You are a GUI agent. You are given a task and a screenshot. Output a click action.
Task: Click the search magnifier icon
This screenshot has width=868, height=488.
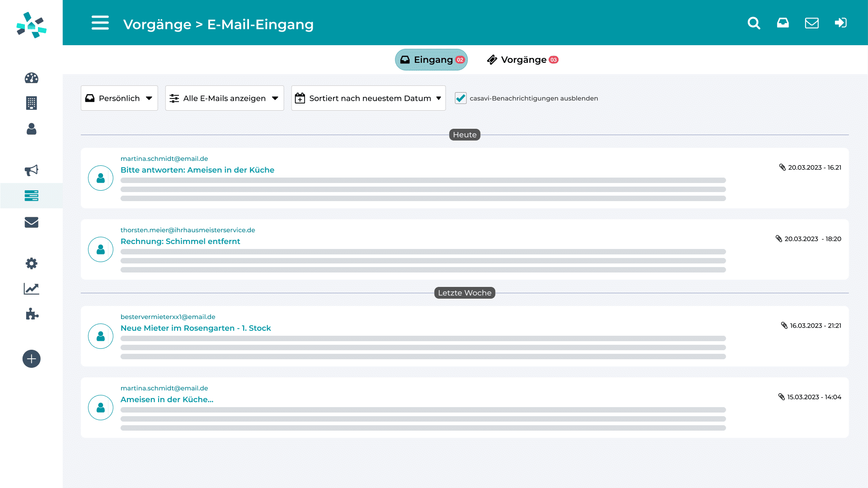(x=754, y=23)
